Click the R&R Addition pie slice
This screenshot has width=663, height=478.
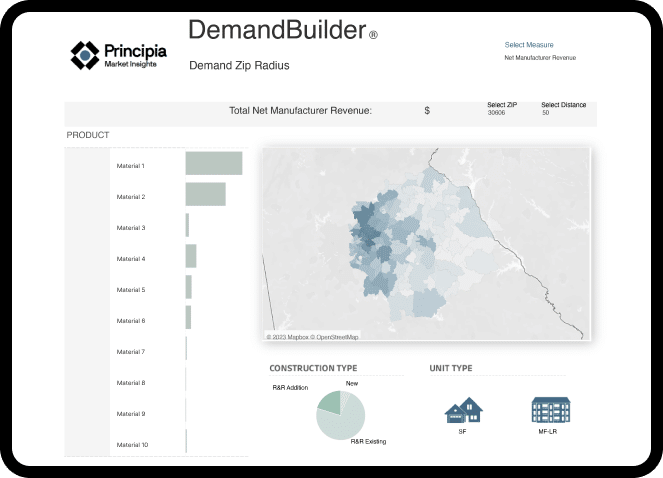pos(331,401)
